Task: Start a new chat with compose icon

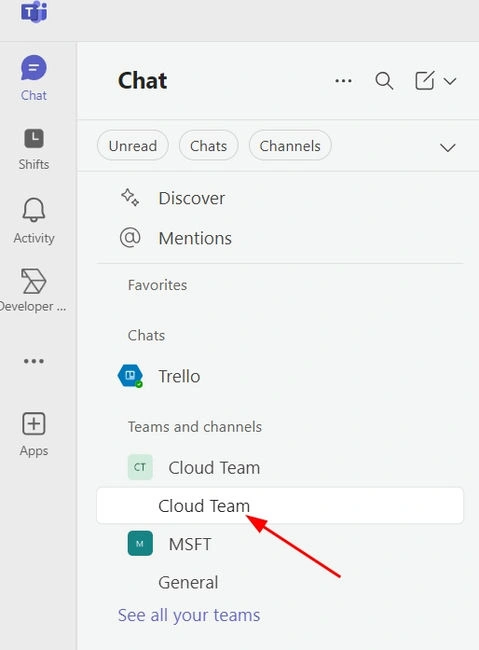Action: coord(425,80)
